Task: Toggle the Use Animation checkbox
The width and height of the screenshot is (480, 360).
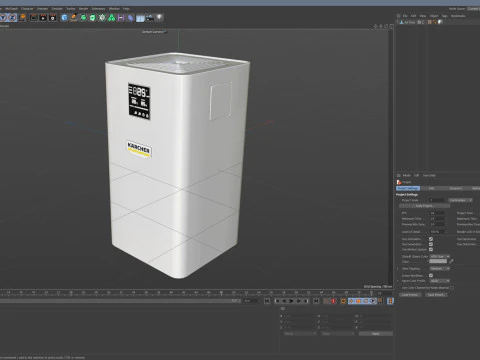Action: click(431, 239)
